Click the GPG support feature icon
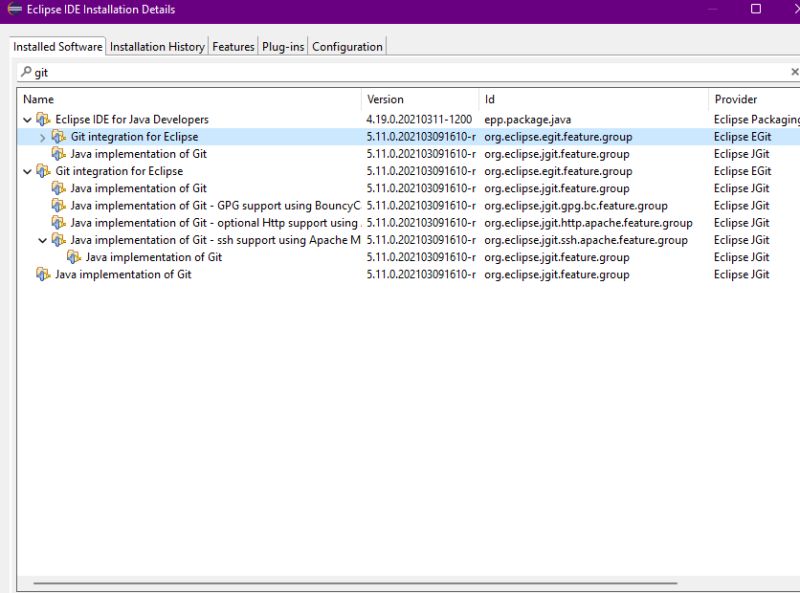 pyautogui.click(x=56, y=205)
